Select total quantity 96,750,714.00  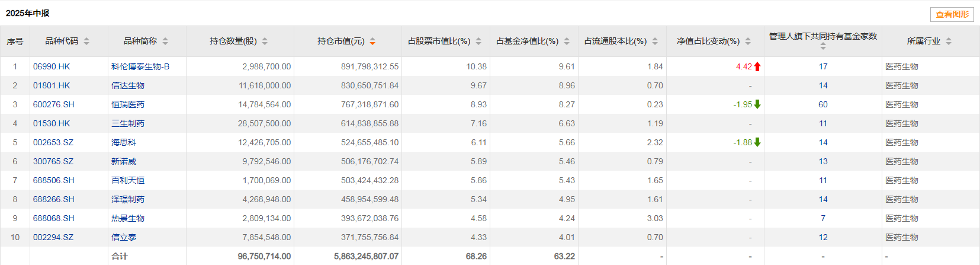pos(264,256)
